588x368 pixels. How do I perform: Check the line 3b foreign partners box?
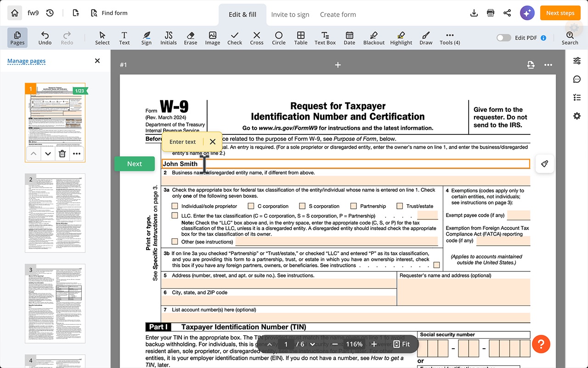click(436, 265)
